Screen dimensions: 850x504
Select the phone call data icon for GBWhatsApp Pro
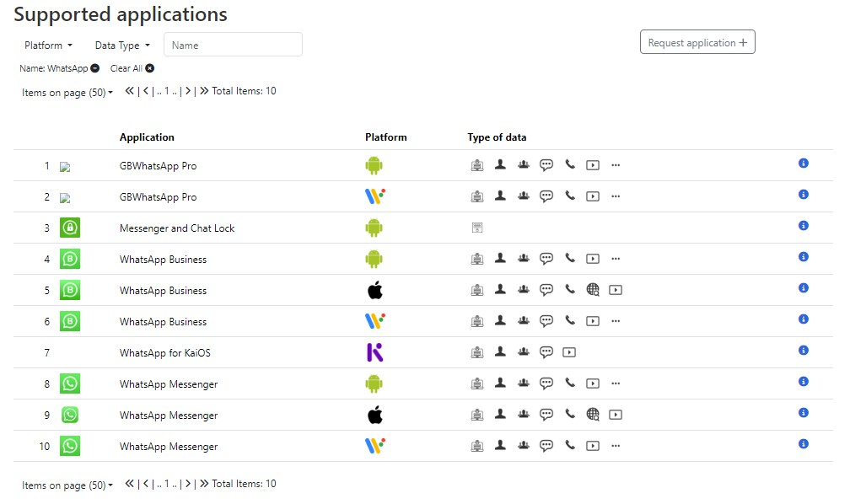click(569, 164)
